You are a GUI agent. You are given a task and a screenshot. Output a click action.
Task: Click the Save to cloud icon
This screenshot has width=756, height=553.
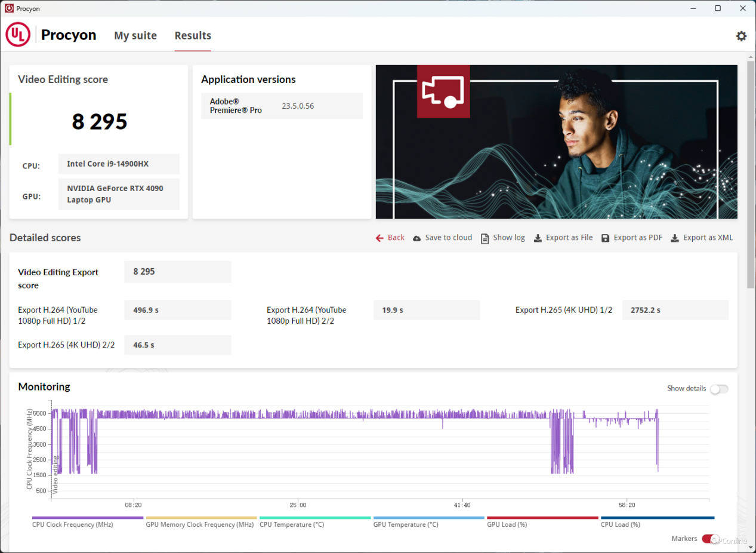[416, 238]
